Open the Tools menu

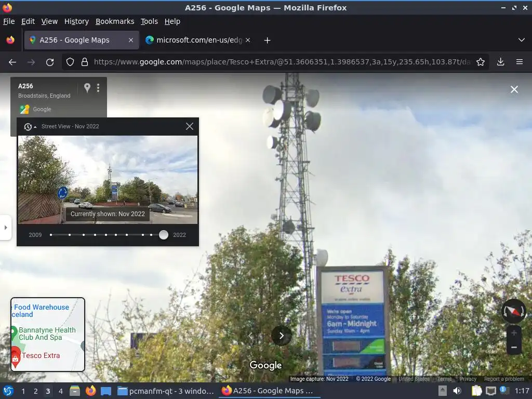(x=149, y=21)
